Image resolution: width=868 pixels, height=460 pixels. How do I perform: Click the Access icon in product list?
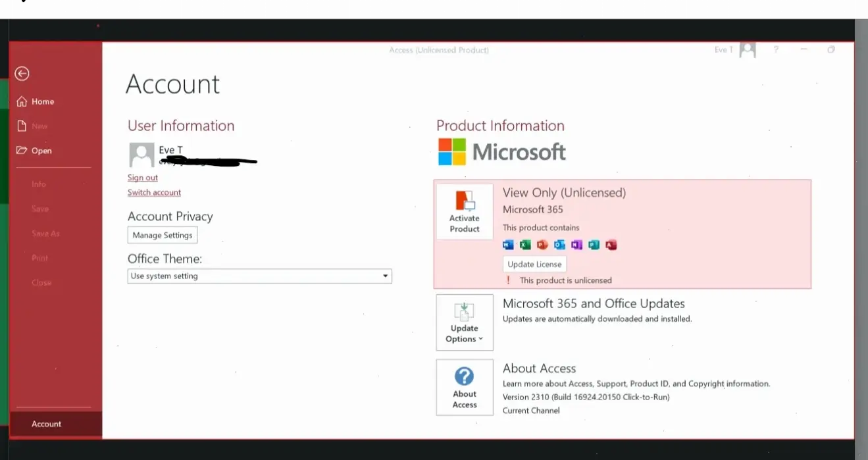(611, 245)
